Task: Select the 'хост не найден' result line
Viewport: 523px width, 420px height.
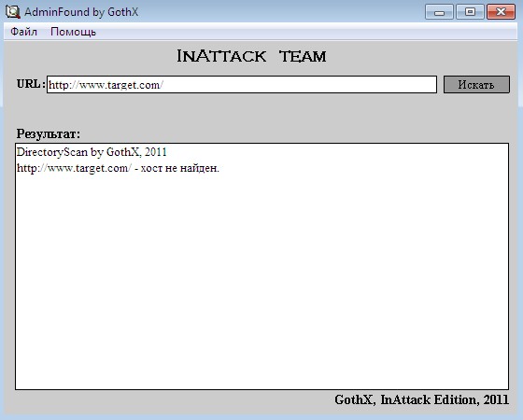Action: (118, 168)
